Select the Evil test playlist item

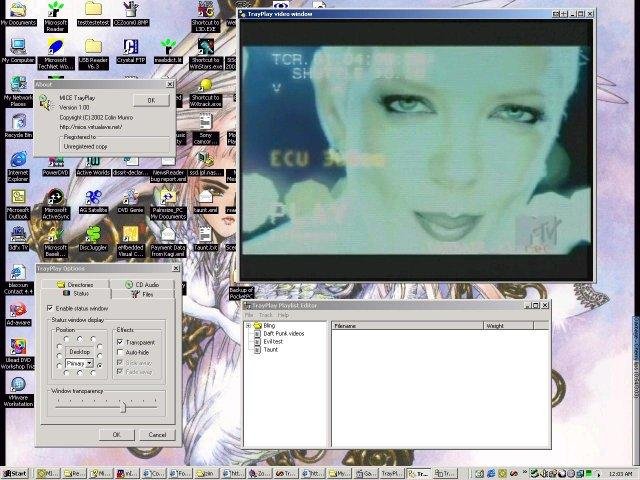click(x=273, y=342)
